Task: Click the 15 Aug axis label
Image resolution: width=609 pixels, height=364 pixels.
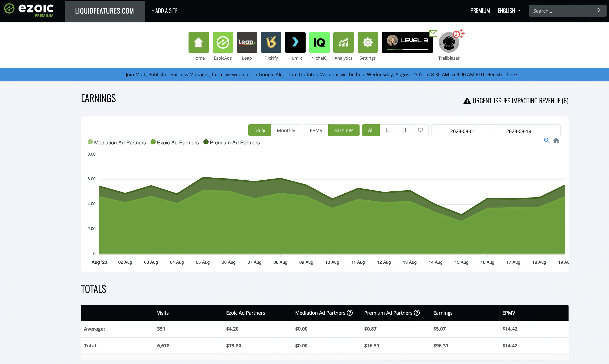Action: 461,262
